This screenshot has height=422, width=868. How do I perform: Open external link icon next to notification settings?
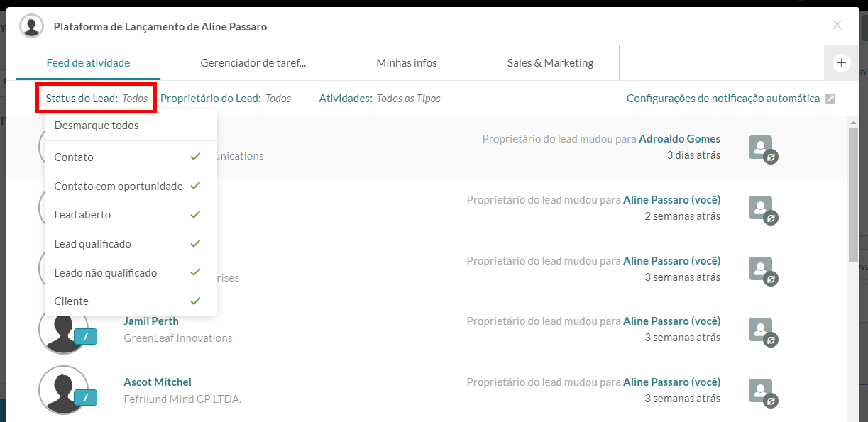coord(830,99)
